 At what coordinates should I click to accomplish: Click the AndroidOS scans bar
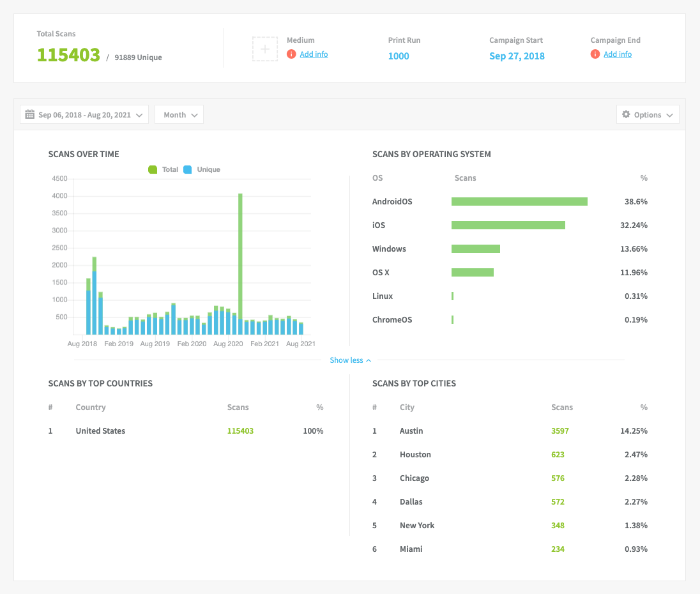pyautogui.click(x=519, y=202)
